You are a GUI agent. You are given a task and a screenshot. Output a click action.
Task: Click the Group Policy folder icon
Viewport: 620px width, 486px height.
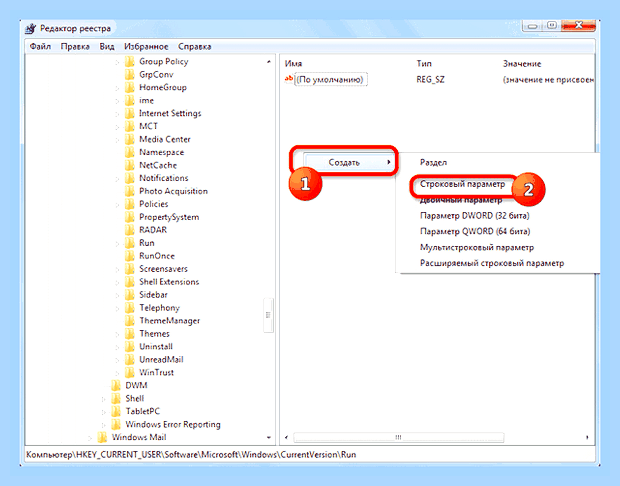coord(129,62)
